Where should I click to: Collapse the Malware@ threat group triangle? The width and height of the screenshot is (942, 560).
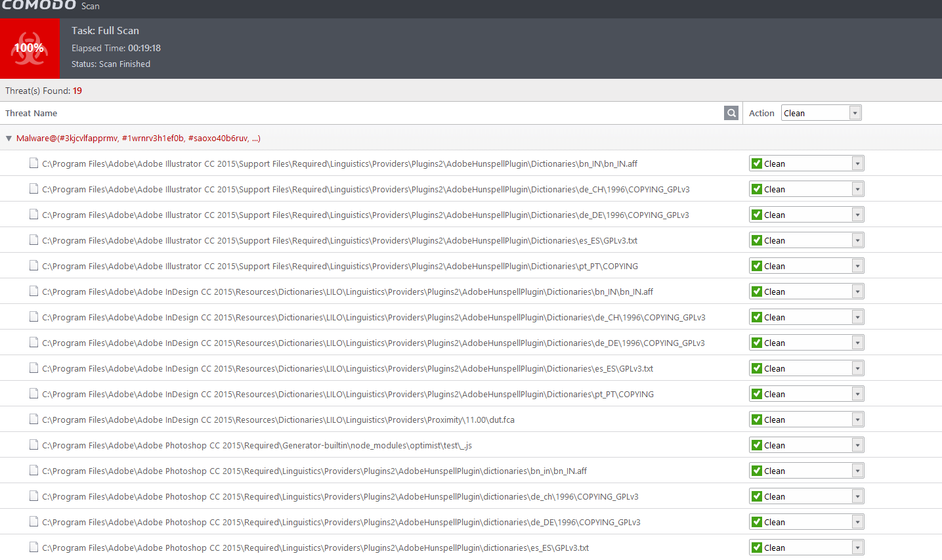[9, 139]
